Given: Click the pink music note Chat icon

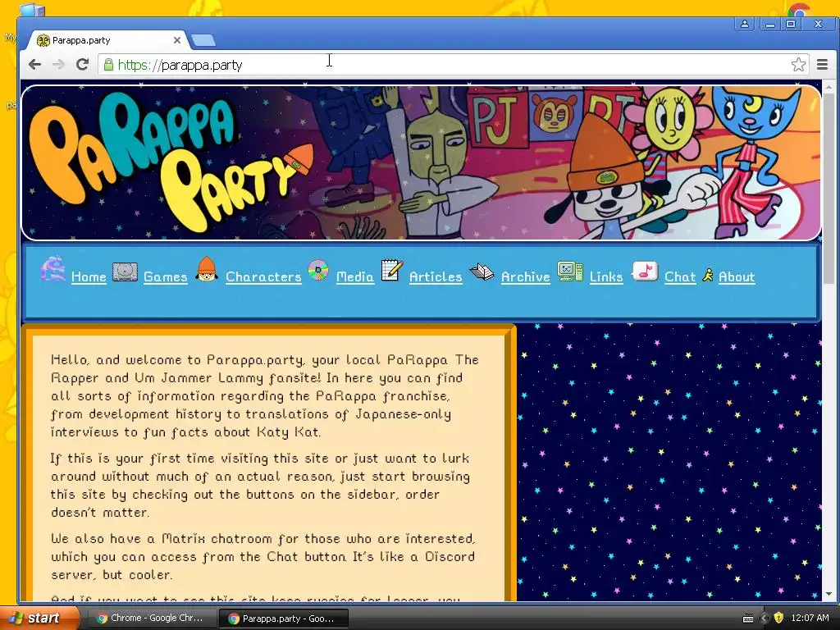Looking at the screenshot, I should [x=645, y=271].
